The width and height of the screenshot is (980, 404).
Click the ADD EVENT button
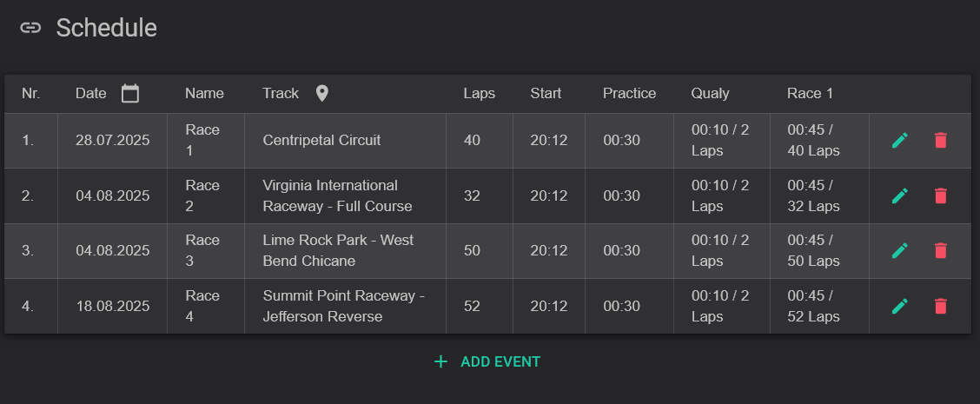[487, 361]
